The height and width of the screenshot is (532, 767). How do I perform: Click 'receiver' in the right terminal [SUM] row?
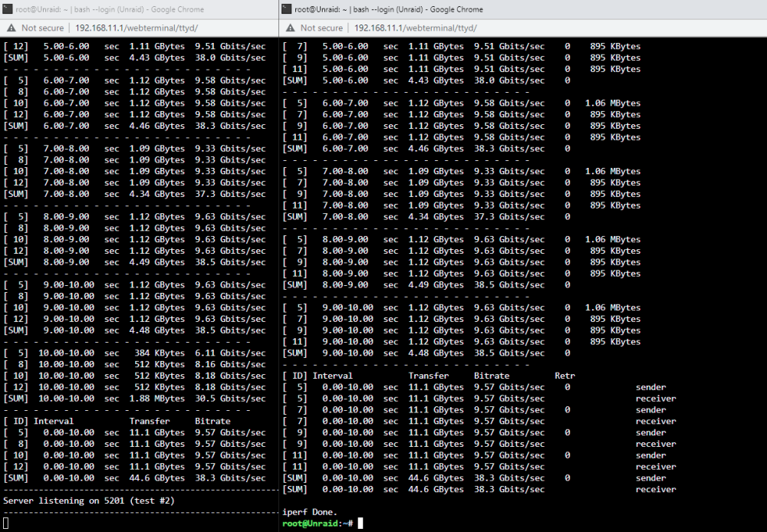pos(656,489)
